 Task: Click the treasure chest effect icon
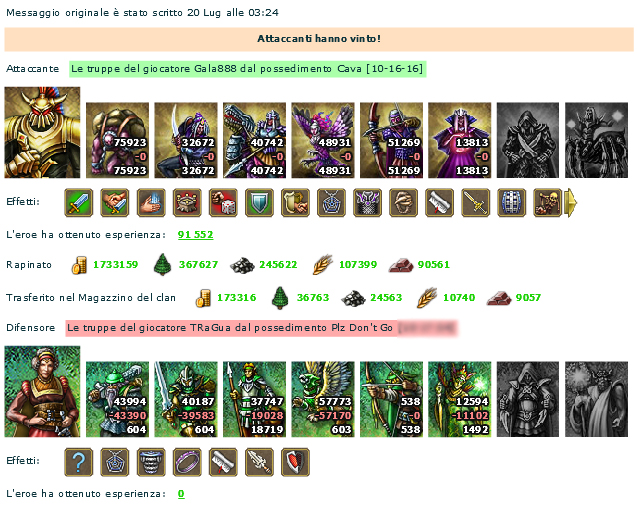tap(187, 202)
